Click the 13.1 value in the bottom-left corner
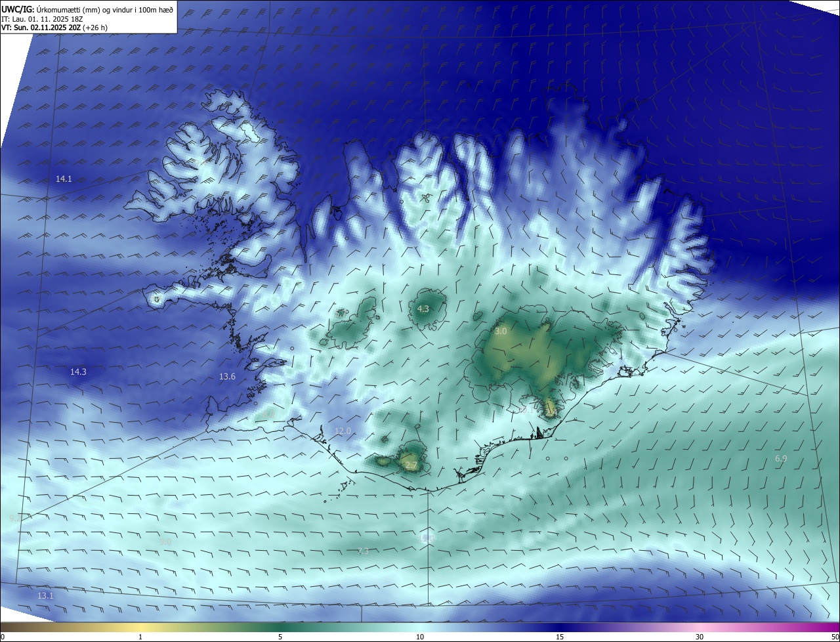Viewport: 840px width, 642px height. pyautogui.click(x=45, y=595)
